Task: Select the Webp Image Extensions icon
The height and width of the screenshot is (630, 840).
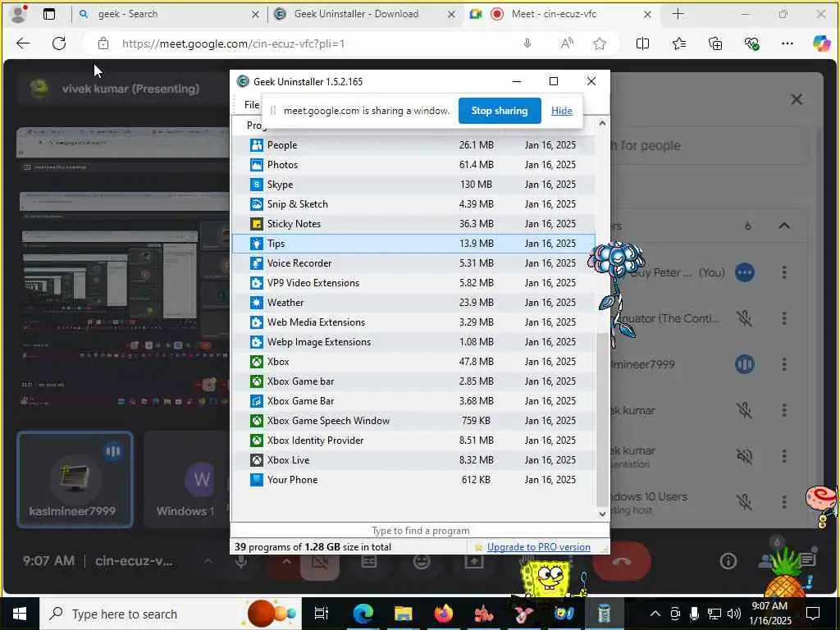Action: pos(257,342)
